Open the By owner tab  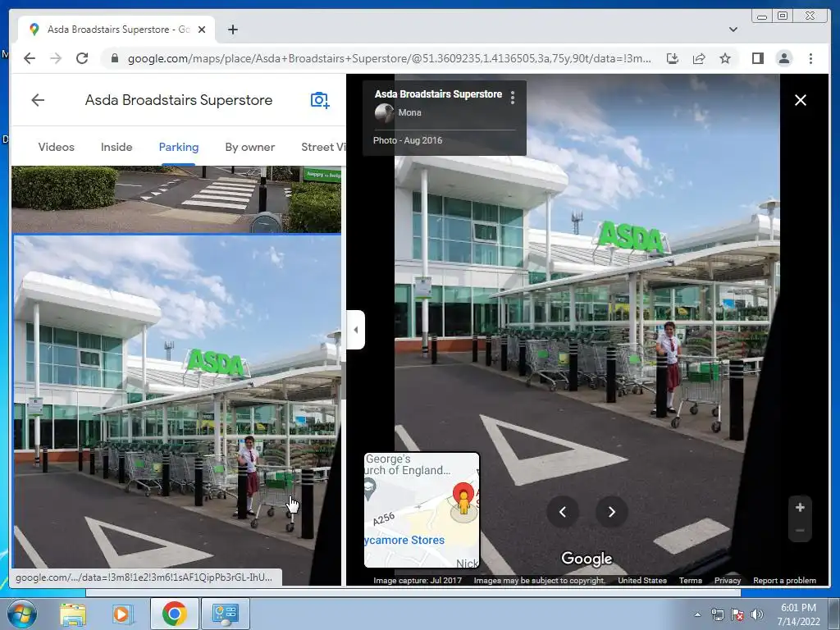249,147
